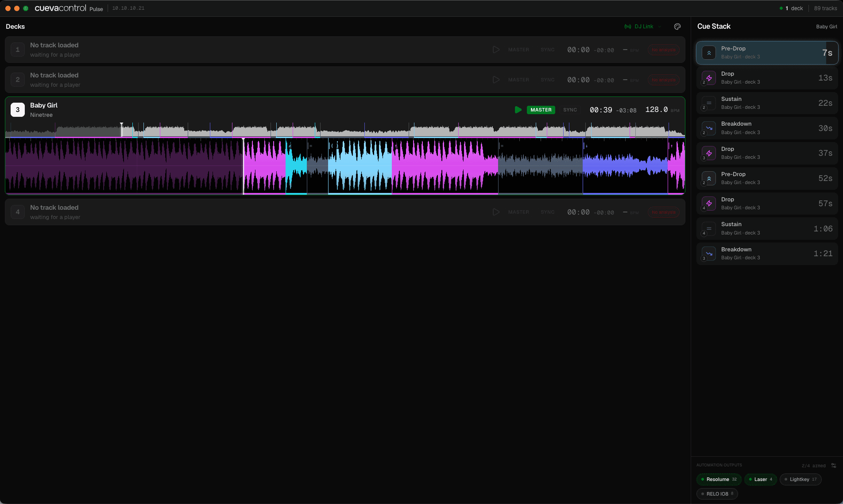Click the 128.0 BPM value on deck 3

(x=656, y=110)
